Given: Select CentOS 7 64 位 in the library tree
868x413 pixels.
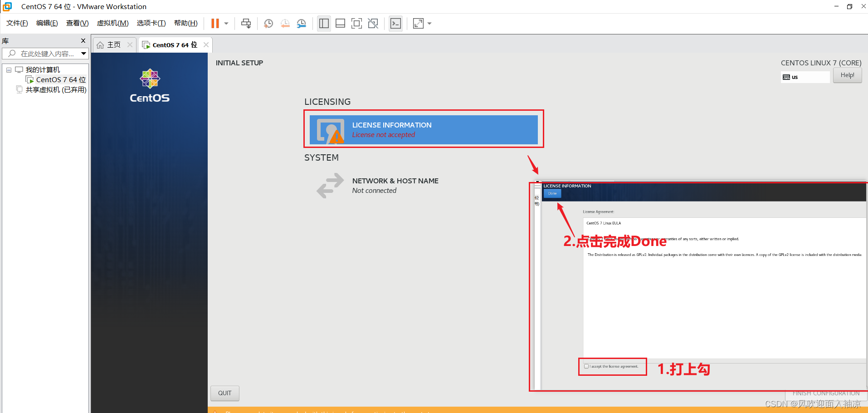Looking at the screenshot, I should point(61,79).
